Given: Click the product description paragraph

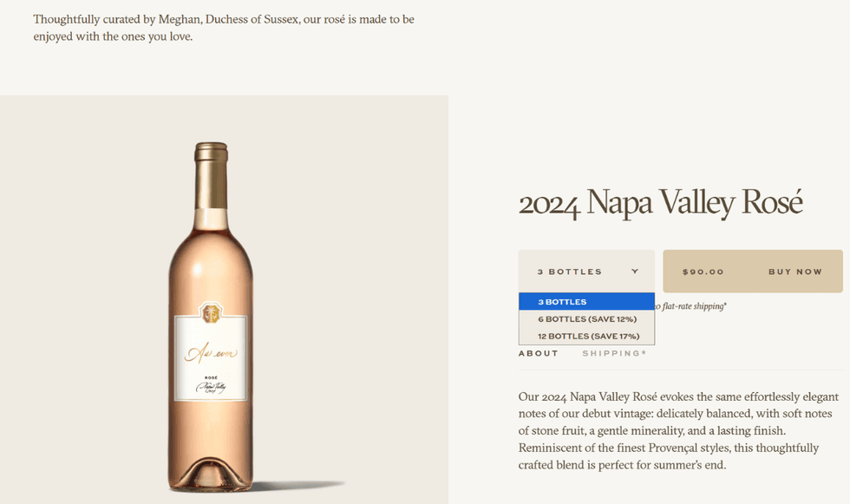Looking at the screenshot, I should coord(668,431).
